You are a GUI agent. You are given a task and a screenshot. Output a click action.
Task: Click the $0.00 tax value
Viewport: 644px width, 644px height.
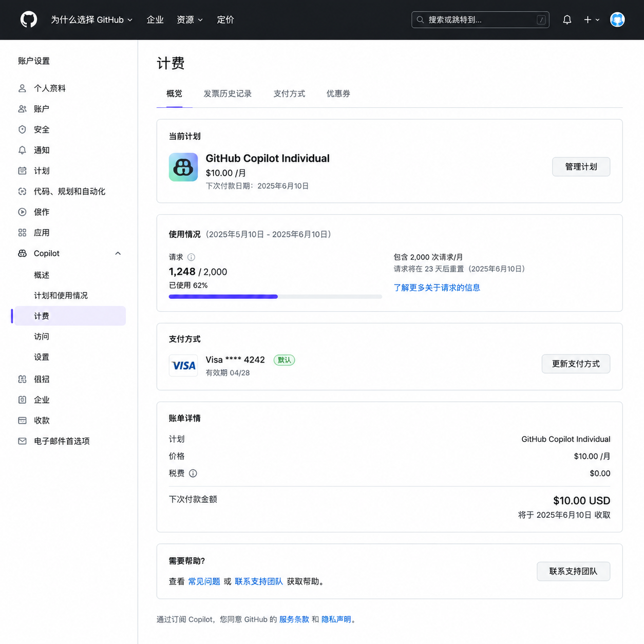[x=600, y=473]
